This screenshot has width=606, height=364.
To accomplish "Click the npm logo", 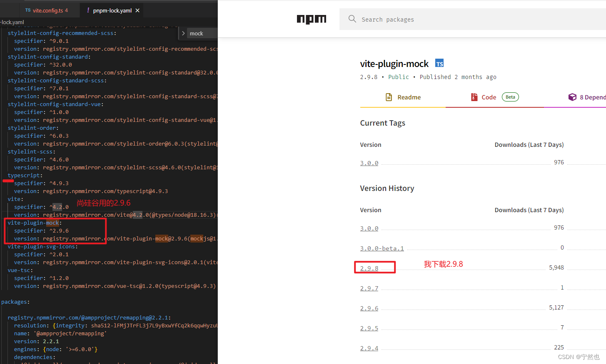I will 311,19.
